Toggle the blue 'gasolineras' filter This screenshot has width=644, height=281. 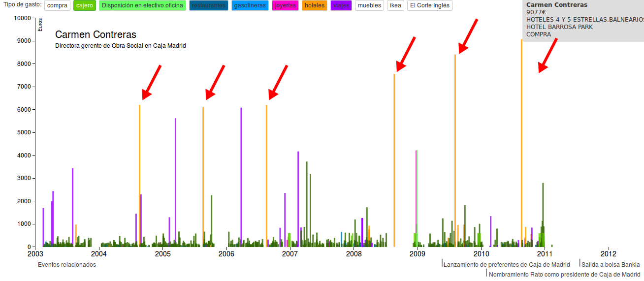[x=250, y=5]
